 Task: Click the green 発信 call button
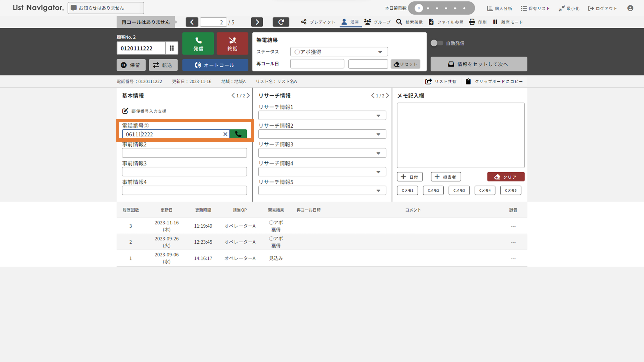[198, 44]
